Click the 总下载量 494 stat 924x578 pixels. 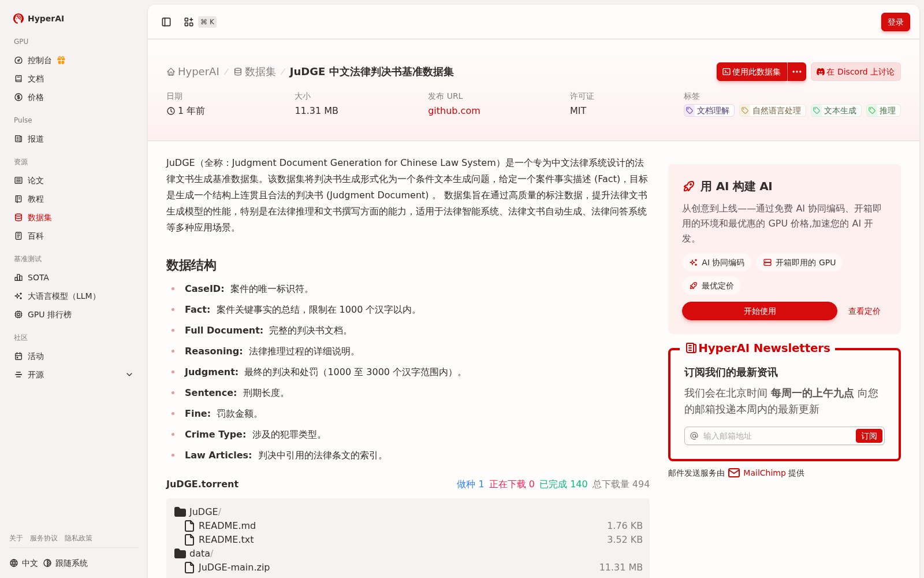pos(621,484)
